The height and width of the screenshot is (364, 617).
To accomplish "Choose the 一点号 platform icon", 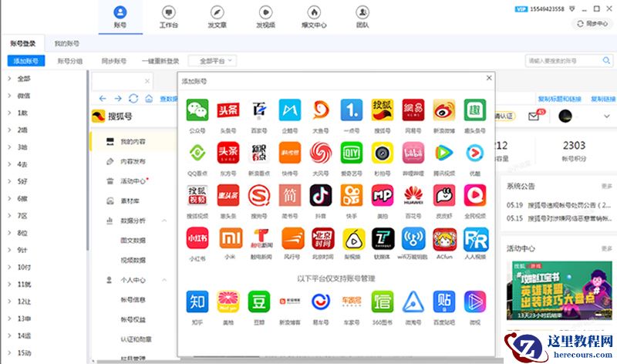I will [352, 110].
